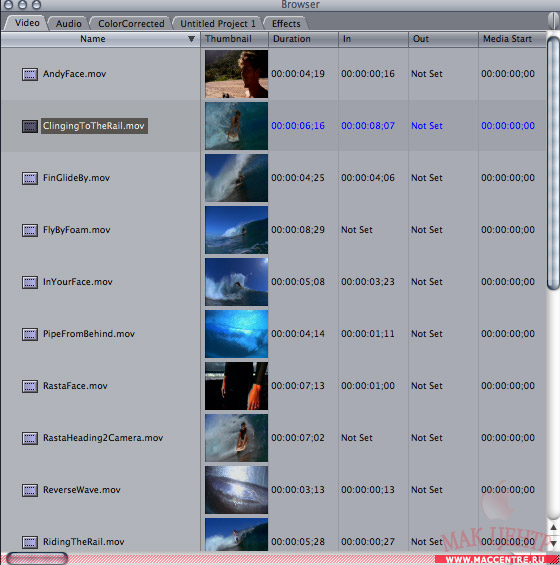The height and width of the screenshot is (565, 560).
Task: Click the Media Start column header
Action: coord(512,39)
